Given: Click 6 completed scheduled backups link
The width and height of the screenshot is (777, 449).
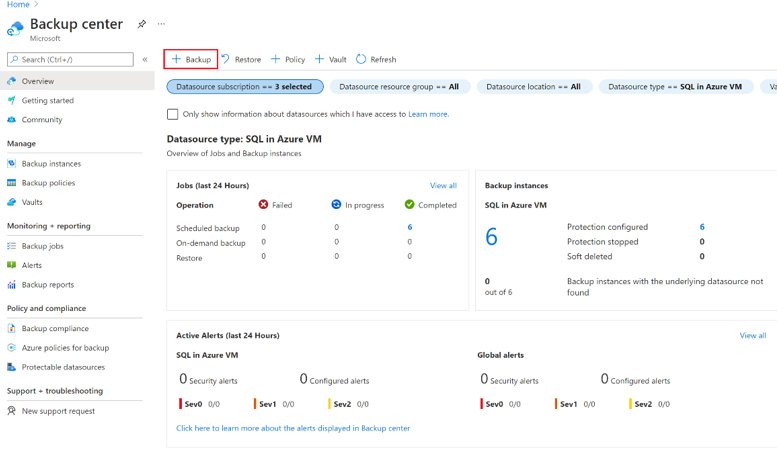Looking at the screenshot, I should (x=409, y=227).
